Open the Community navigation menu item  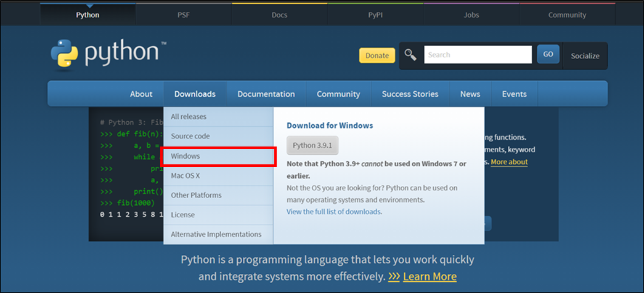pyautogui.click(x=338, y=94)
